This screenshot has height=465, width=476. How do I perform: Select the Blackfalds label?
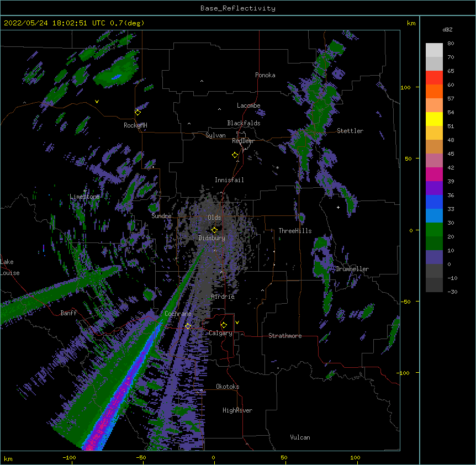[244, 123]
